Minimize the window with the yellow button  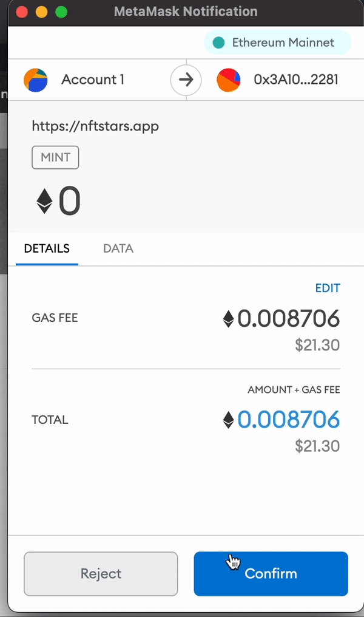[x=41, y=12]
